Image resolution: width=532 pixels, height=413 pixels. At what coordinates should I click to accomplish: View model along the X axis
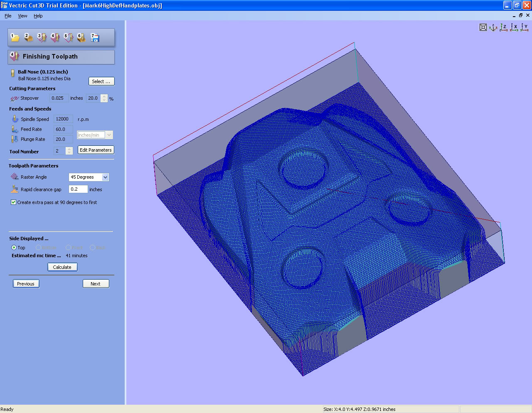tap(514, 27)
